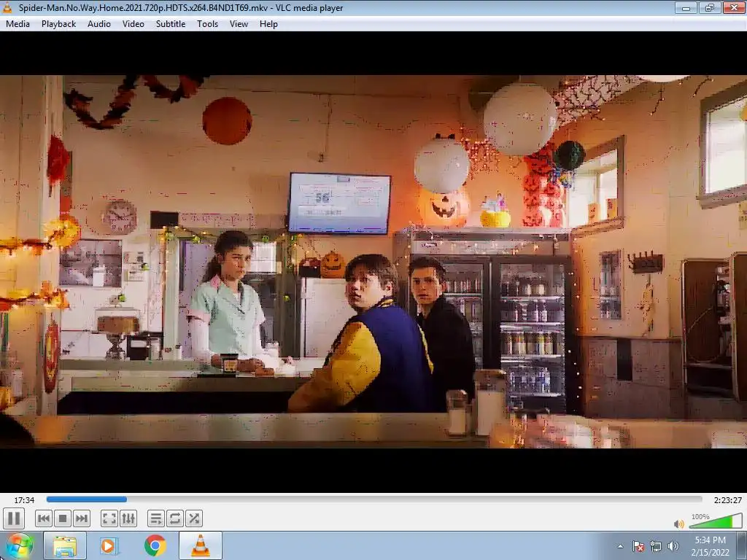
Task: Seek along the playback progress bar
Action: [374, 499]
